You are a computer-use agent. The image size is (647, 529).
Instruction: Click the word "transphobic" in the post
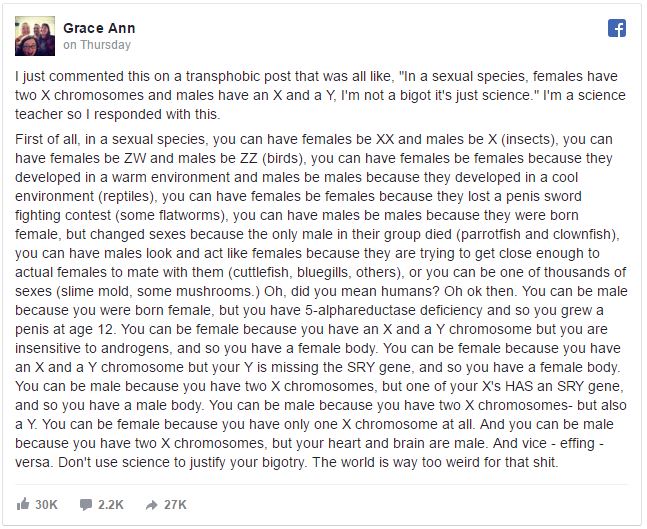coord(223,77)
